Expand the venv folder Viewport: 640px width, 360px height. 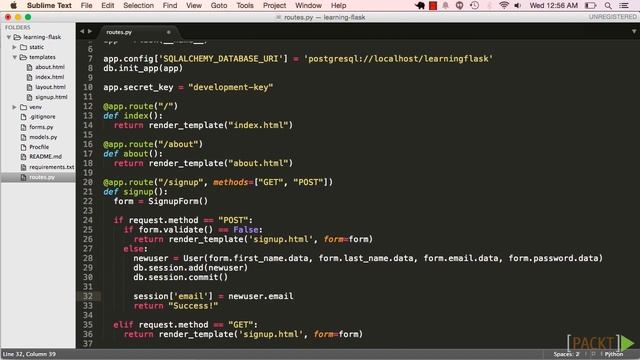tap(14, 107)
